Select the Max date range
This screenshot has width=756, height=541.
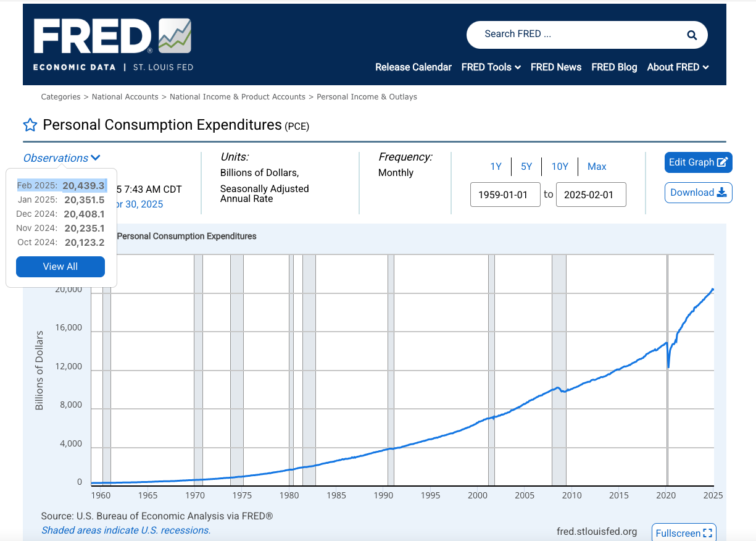coord(597,167)
